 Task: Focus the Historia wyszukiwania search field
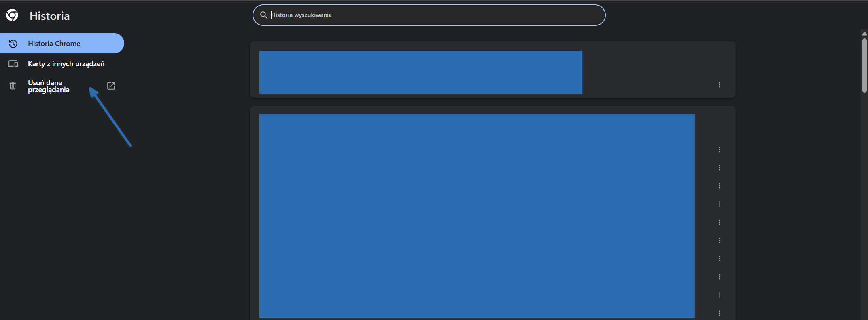point(433,15)
